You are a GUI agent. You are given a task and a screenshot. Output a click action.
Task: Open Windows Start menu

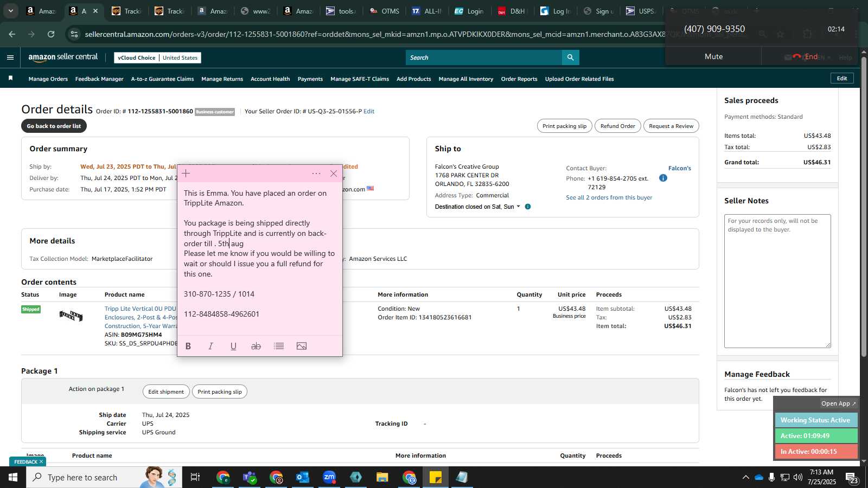13,477
